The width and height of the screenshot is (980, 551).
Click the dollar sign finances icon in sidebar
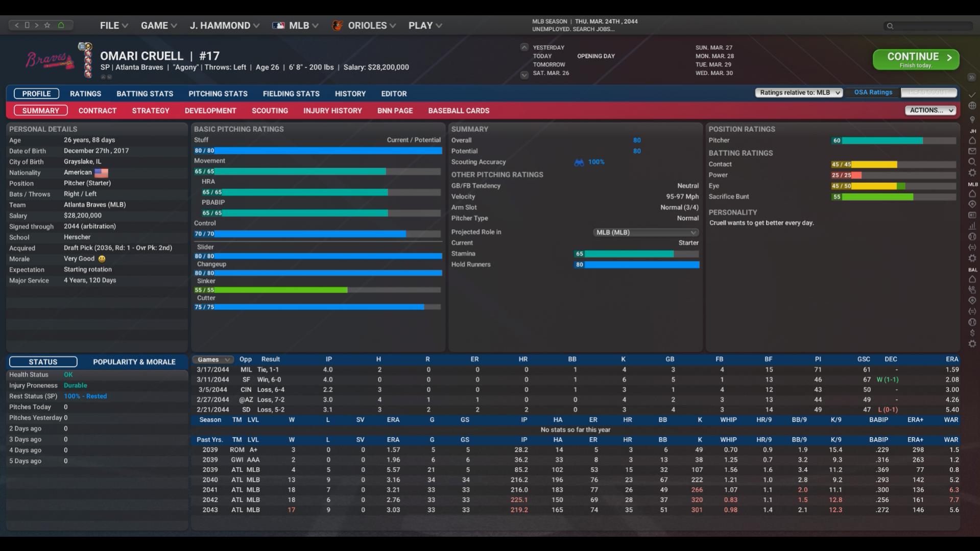pos(972,333)
